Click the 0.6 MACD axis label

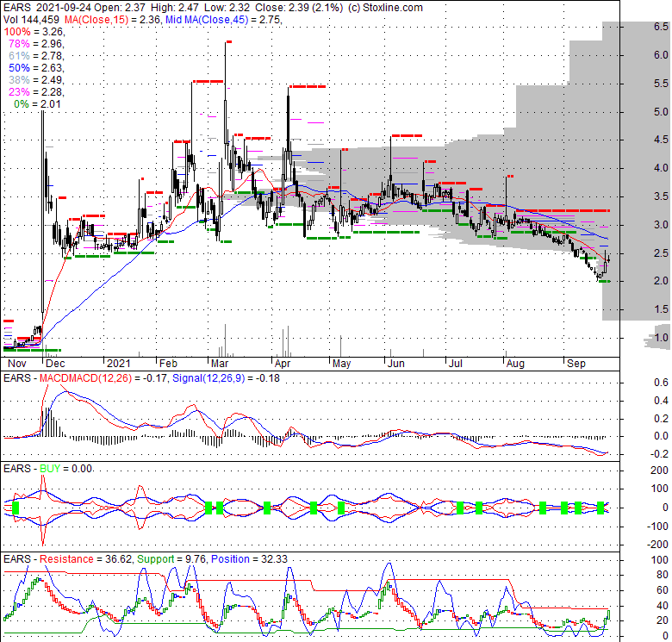tap(661, 383)
